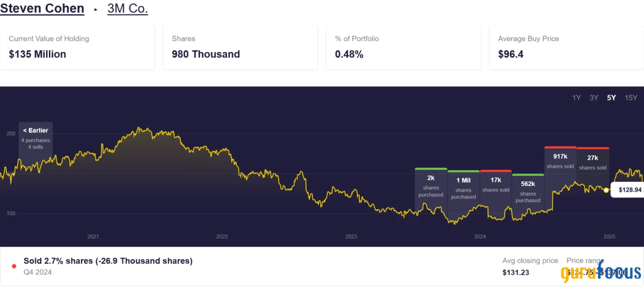Open the Current Value of Holding card
Screen dimensions: 644x288
click(77, 47)
